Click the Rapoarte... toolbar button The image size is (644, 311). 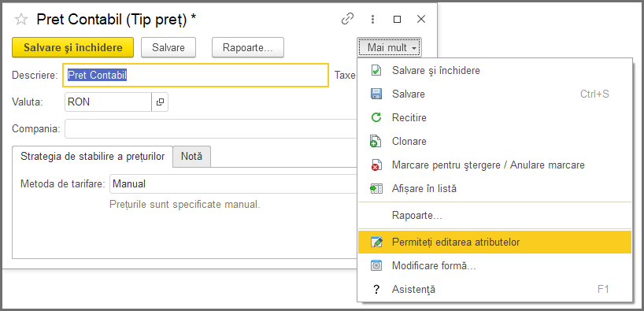click(248, 48)
